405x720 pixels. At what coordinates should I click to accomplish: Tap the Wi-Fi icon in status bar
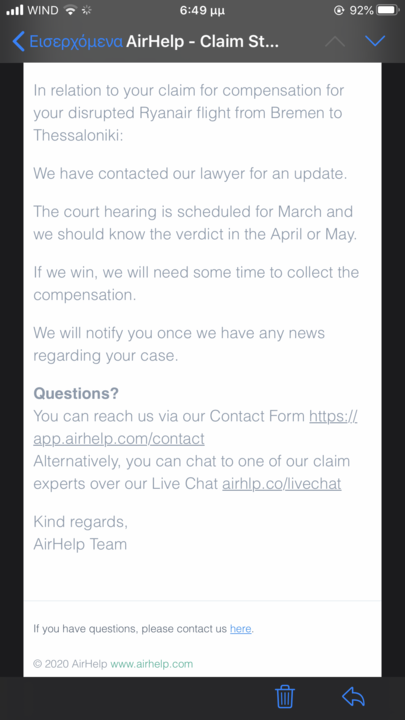(70, 10)
